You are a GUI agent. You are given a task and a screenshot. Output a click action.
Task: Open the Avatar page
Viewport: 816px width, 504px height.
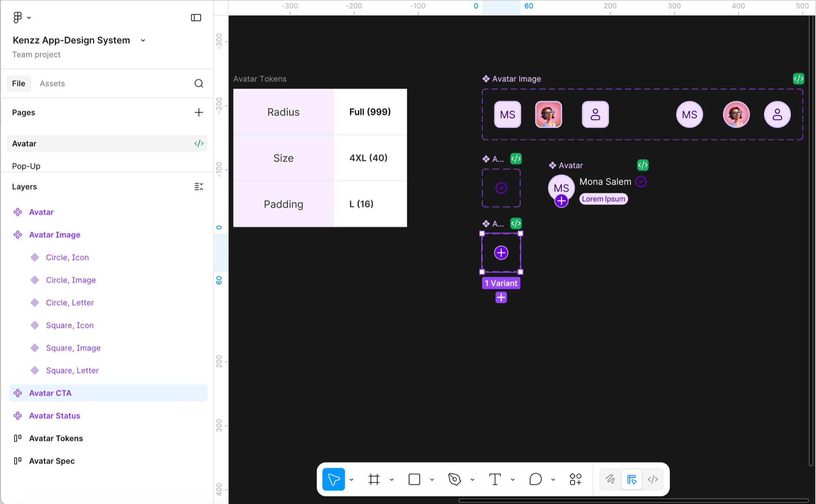pyautogui.click(x=107, y=144)
